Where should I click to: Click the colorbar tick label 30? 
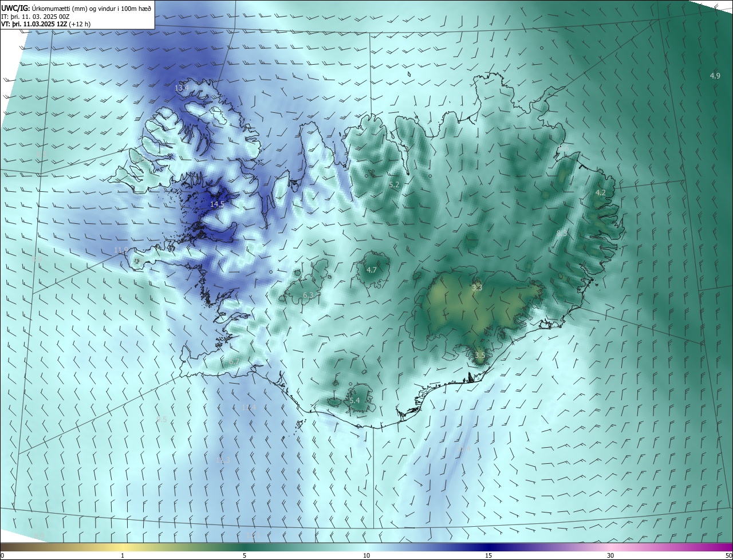coord(610,555)
